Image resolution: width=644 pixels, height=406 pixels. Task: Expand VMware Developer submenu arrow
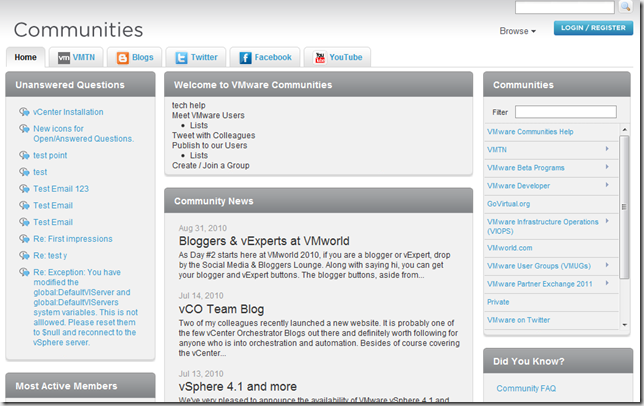(607, 185)
